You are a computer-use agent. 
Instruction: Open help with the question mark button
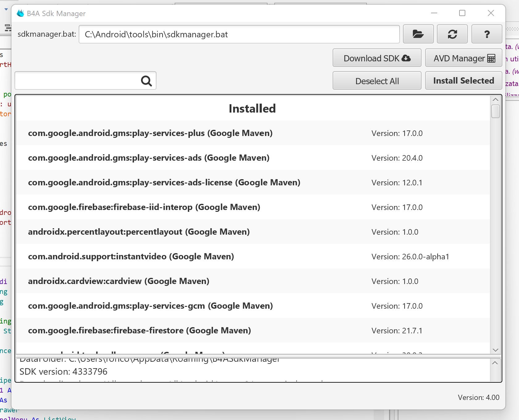(487, 34)
